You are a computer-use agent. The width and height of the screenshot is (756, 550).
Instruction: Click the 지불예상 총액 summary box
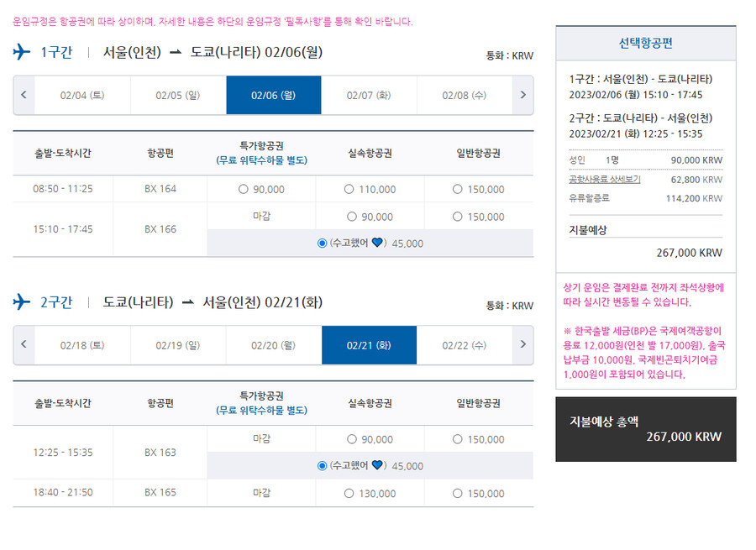[x=647, y=430]
